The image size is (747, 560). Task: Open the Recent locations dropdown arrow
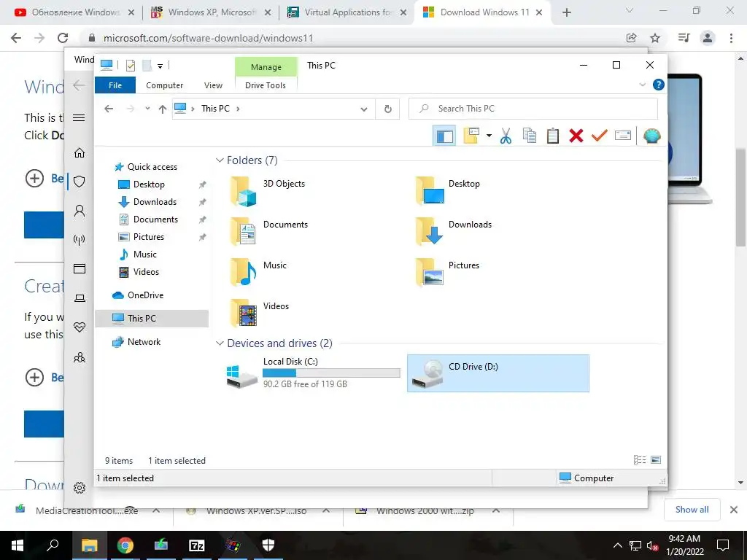[147, 109]
